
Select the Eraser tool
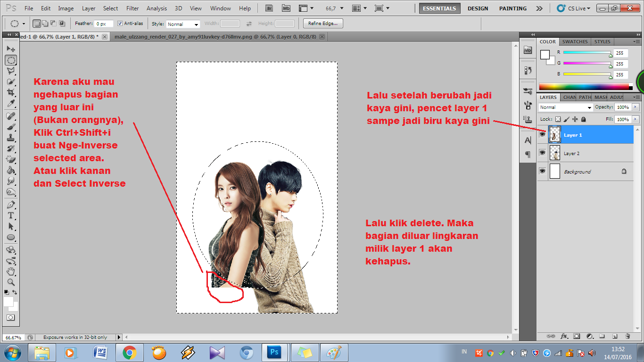[11, 159]
